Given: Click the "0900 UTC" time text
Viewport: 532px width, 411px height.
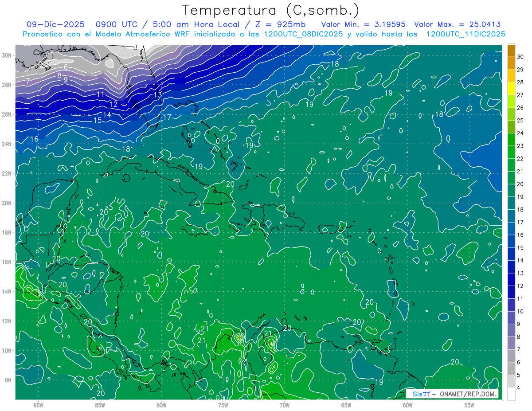Looking at the screenshot, I should click(x=117, y=25).
